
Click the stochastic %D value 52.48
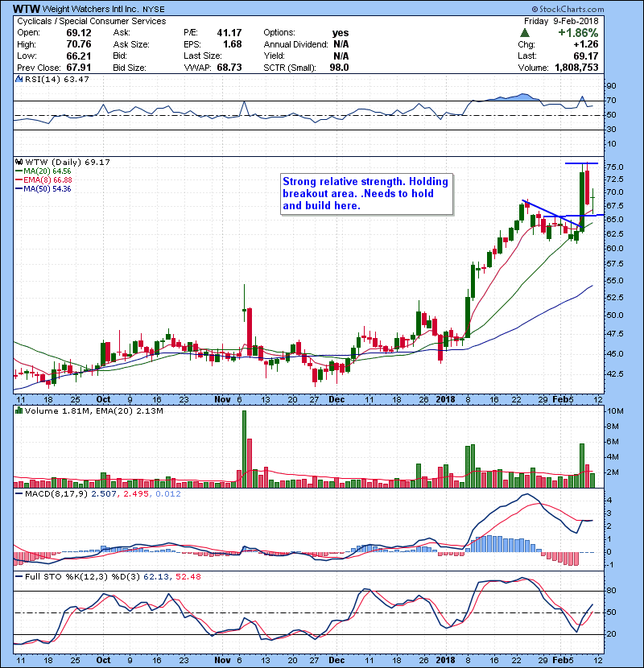[188, 576]
